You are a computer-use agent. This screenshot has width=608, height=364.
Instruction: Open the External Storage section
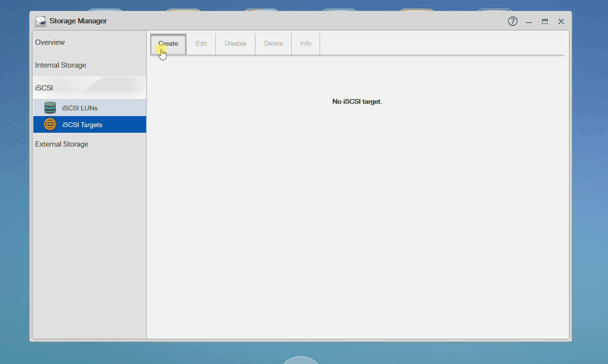coord(89,144)
